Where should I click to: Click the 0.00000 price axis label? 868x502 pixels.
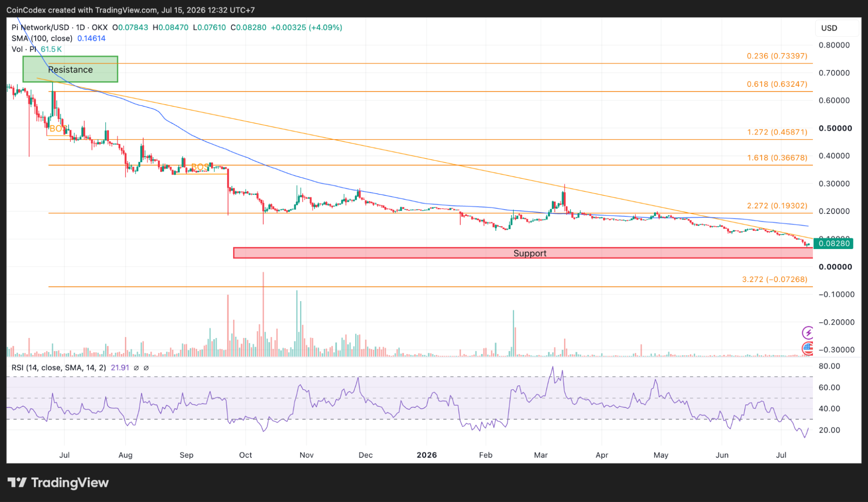835,267
